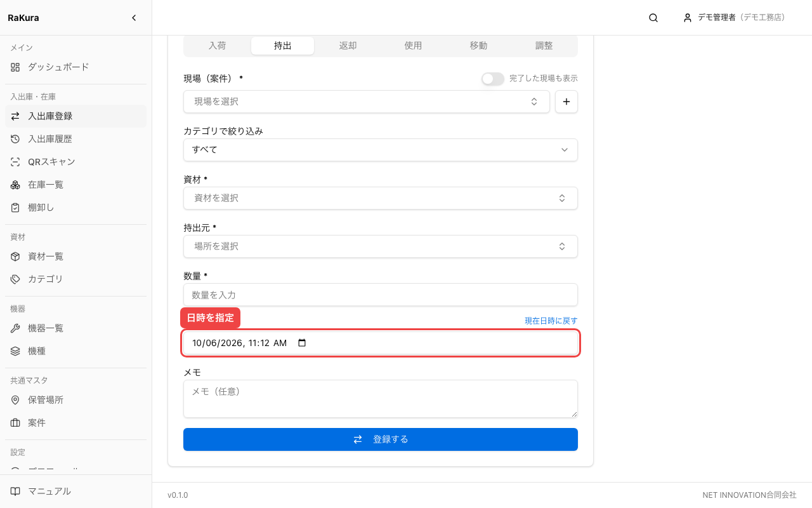Click the 機種 layers icon

coord(15,351)
